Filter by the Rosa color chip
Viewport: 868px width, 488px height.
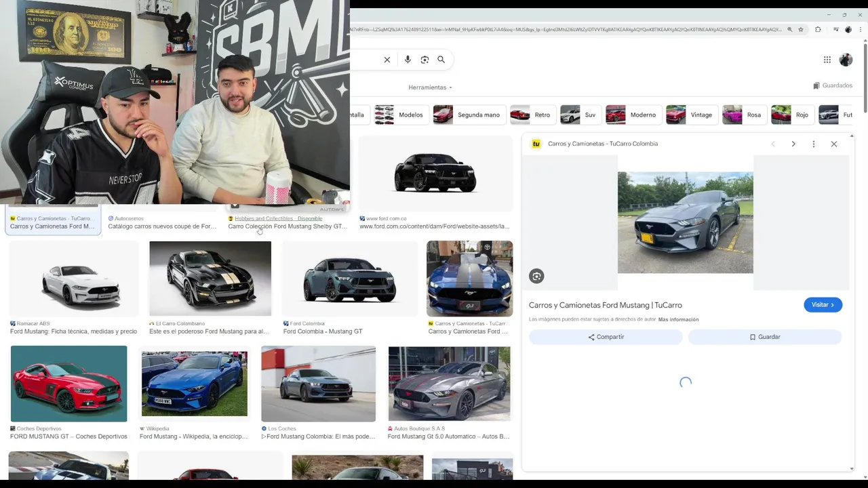(x=743, y=115)
